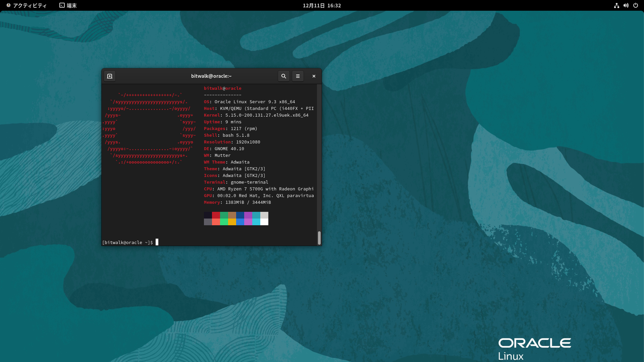Click the Kernel version line
Screen dimensions: 644x362
[256, 115]
